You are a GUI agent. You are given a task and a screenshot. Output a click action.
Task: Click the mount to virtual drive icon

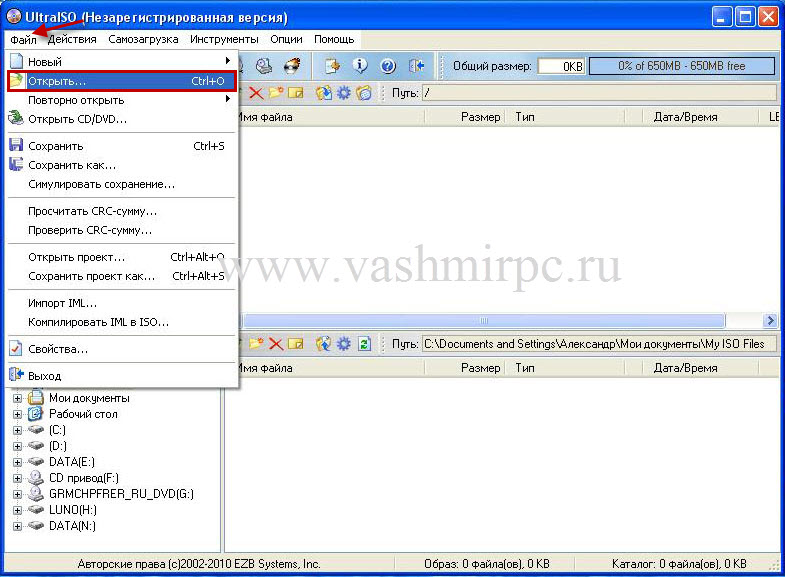pyautogui.click(x=264, y=66)
